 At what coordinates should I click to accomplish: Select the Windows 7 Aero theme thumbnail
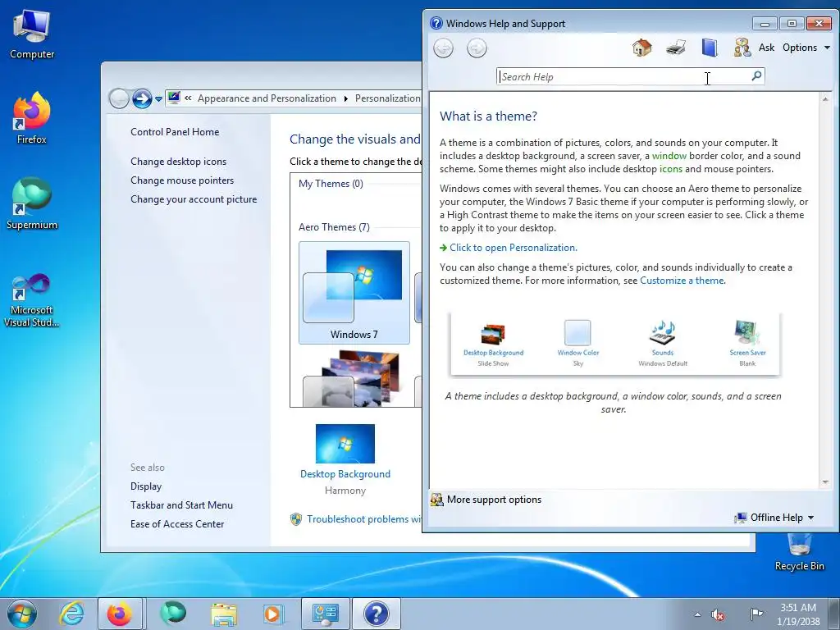pos(354,293)
